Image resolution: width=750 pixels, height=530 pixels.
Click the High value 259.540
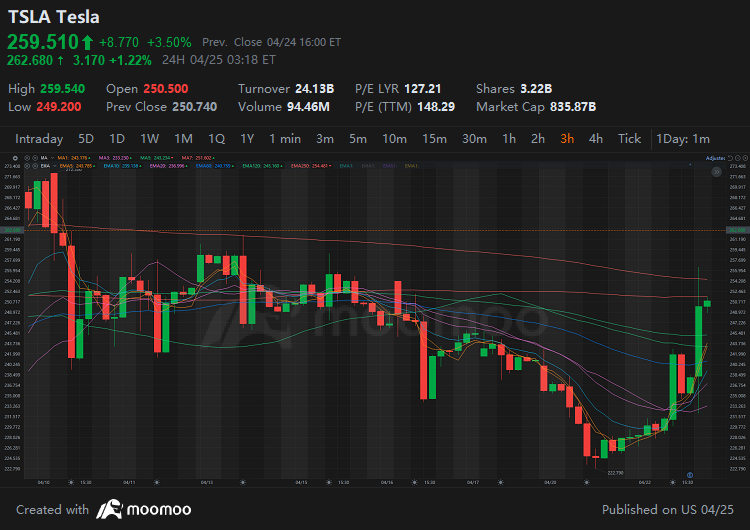[63, 89]
